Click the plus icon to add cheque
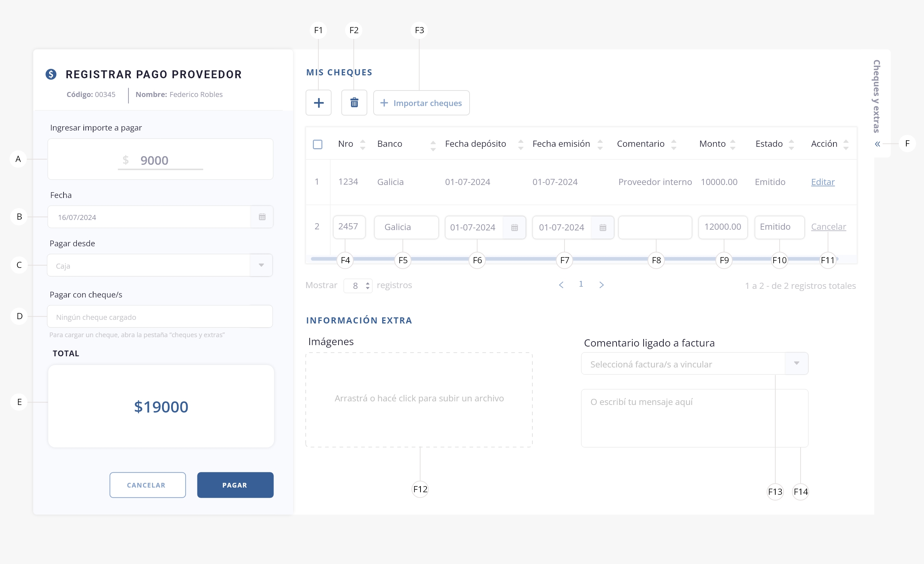 pos(318,103)
